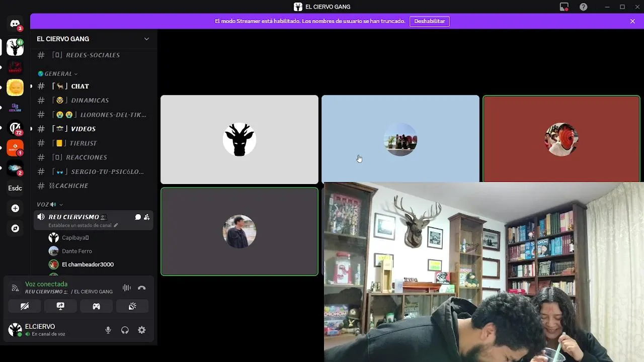Open the DINAMICAS channel
Image resolution: width=644 pixels, height=362 pixels.
[94, 100]
